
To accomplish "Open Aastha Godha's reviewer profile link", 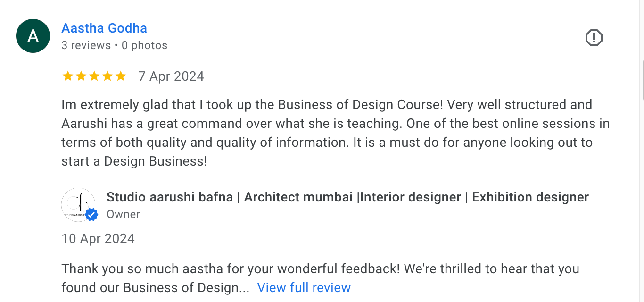I will (104, 28).
